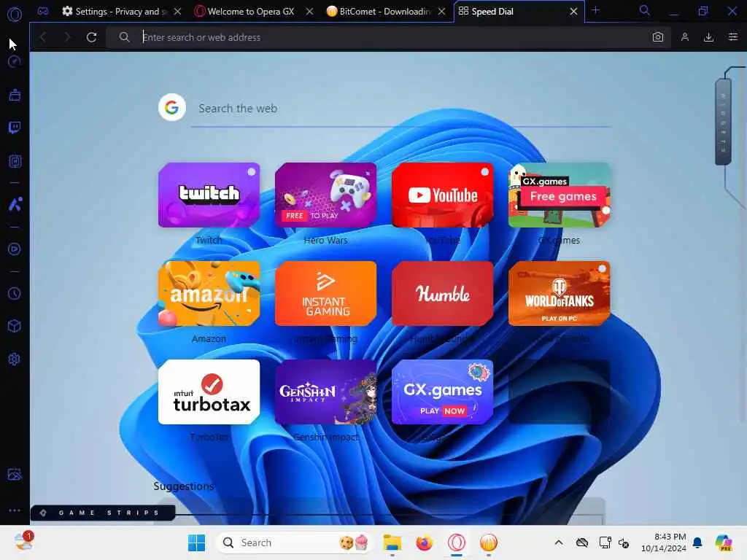Click the Google search engine logo
This screenshot has width=747, height=560.
[x=172, y=107]
